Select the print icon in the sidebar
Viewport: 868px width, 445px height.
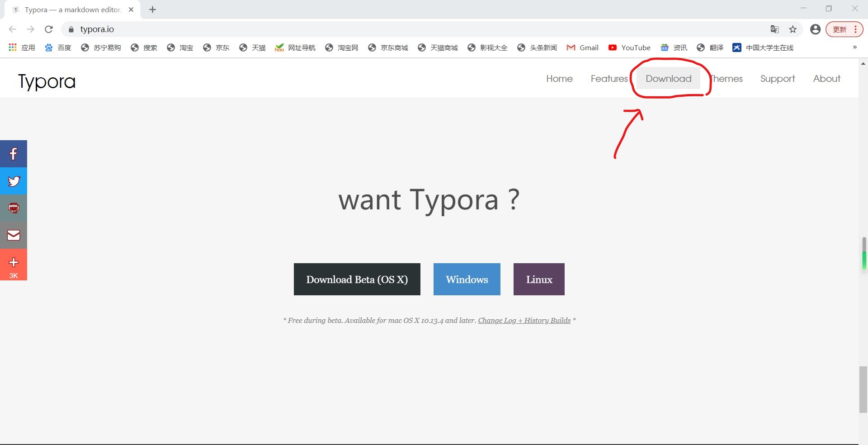pos(14,208)
